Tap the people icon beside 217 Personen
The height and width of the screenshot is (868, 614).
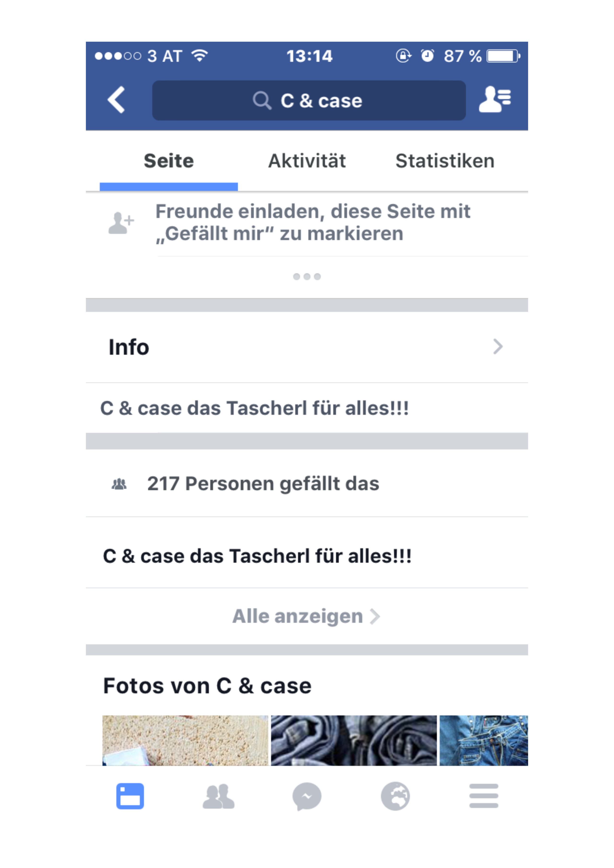[x=119, y=484]
